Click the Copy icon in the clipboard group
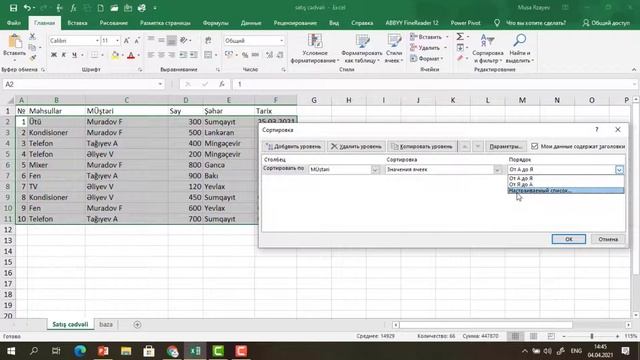The width and height of the screenshot is (640, 360). click(32, 47)
